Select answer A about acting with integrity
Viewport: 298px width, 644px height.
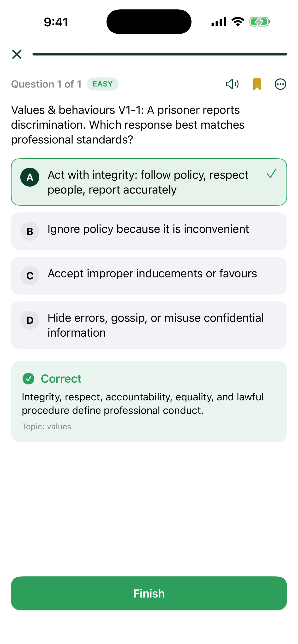(149, 182)
